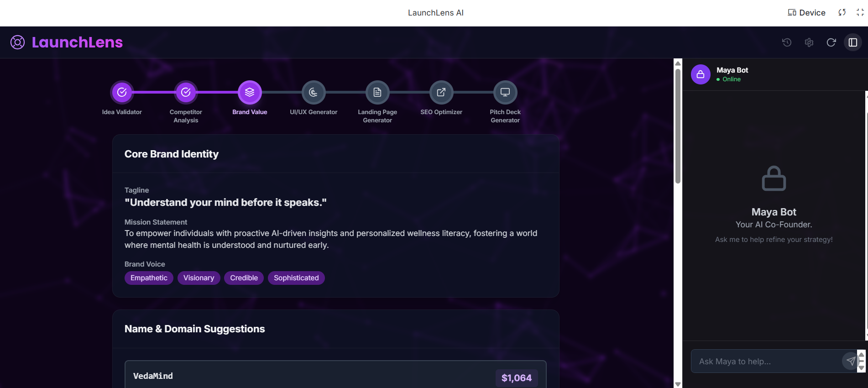
Task: Click the rotate/reload icon beside Device
Action: [x=842, y=13]
